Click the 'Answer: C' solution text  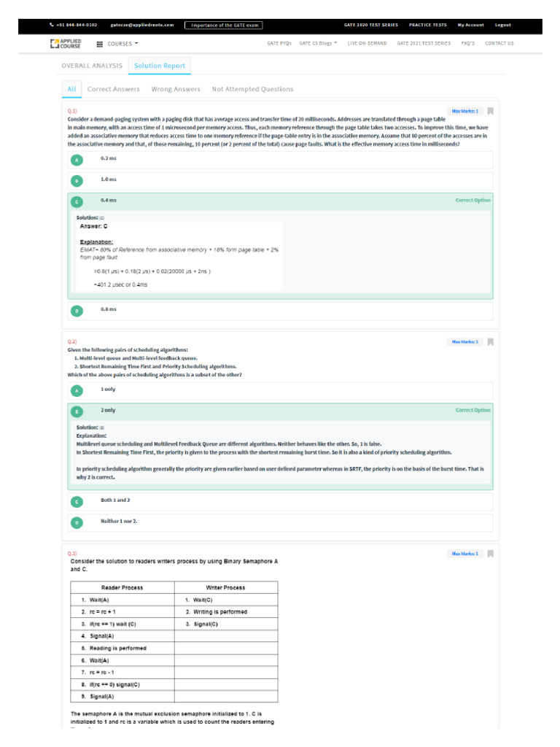tap(93, 226)
